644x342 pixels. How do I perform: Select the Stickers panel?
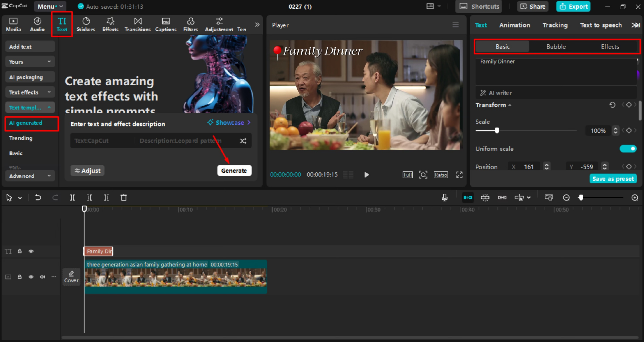[86, 24]
